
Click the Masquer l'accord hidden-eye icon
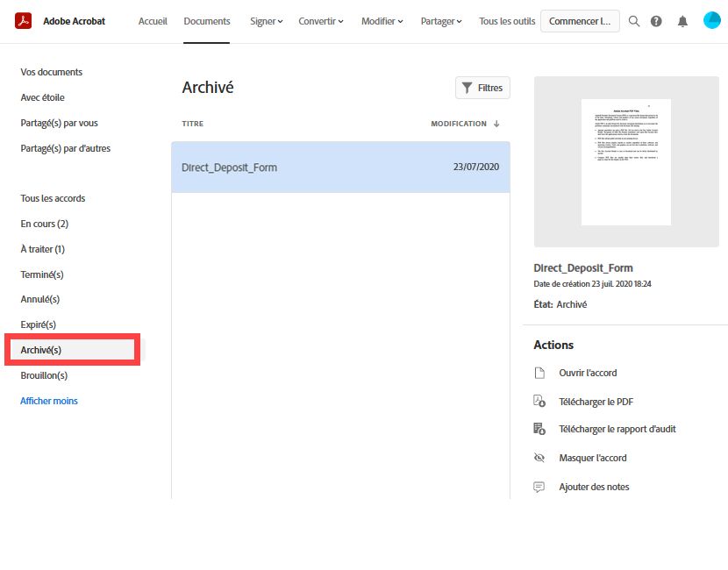click(x=539, y=458)
